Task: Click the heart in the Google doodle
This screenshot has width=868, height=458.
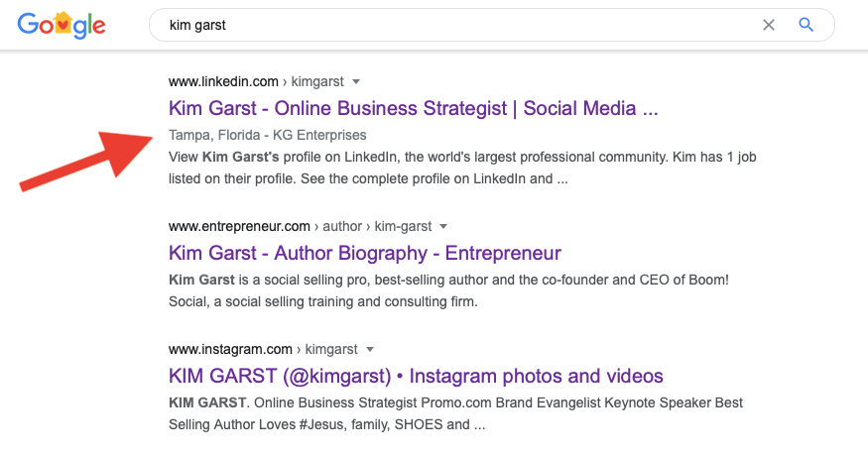Action: [x=63, y=25]
